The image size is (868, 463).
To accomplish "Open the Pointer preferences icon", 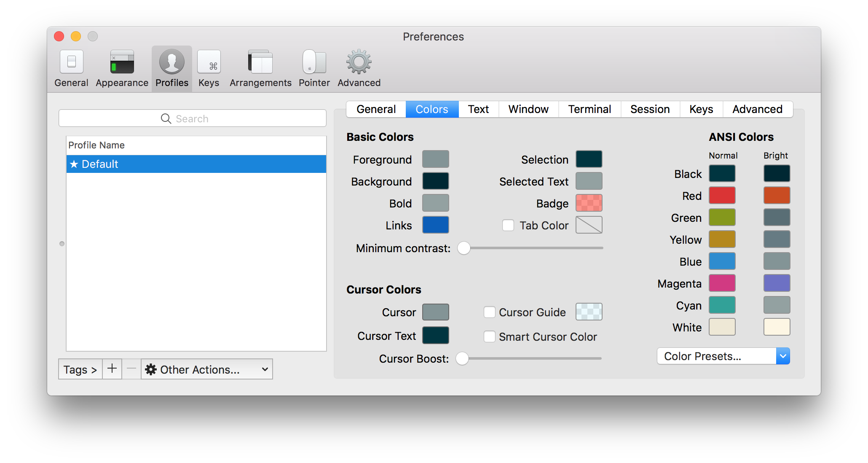I will coord(314,62).
